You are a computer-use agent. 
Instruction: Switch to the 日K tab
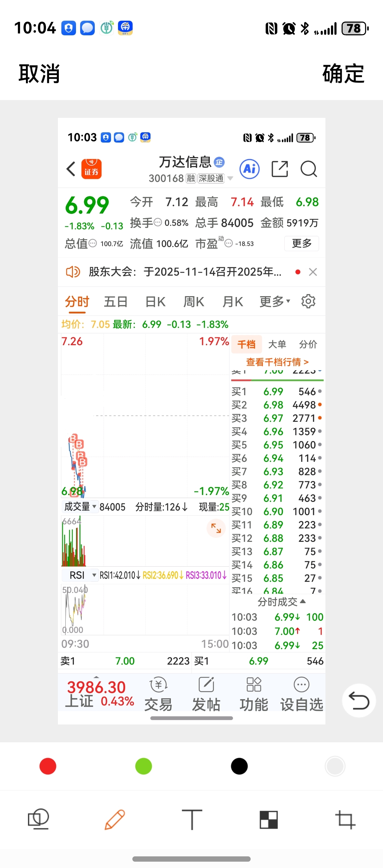tap(155, 301)
